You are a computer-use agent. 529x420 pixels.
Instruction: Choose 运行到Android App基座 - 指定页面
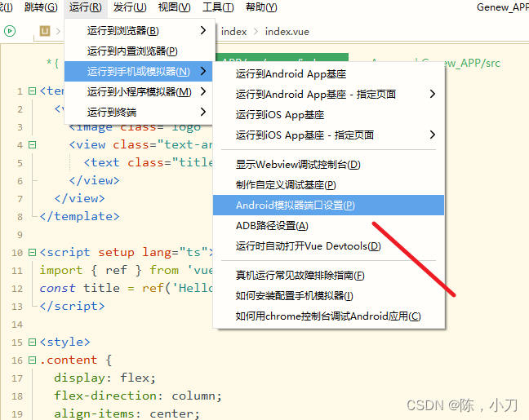pos(329,94)
